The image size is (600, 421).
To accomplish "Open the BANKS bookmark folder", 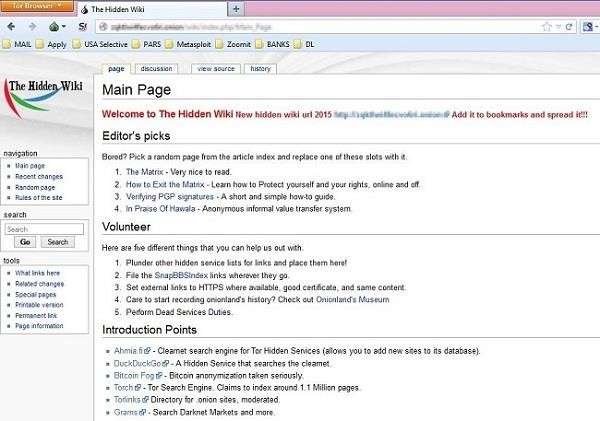I will coord(273,44).
